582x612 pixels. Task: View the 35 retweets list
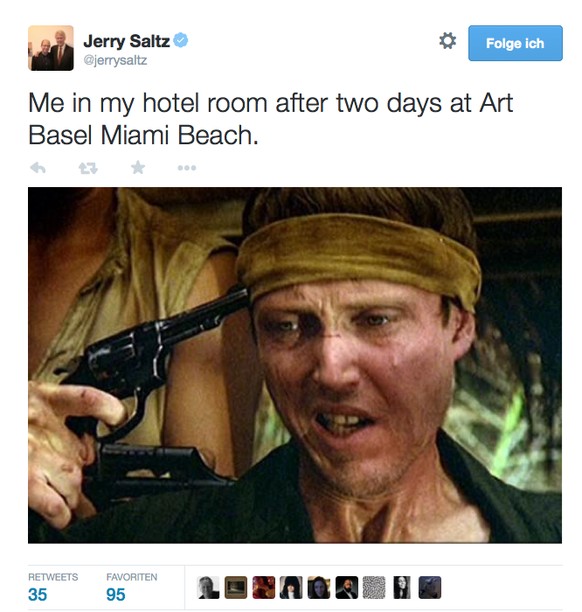pyautogui.click(x=53, y=587)
